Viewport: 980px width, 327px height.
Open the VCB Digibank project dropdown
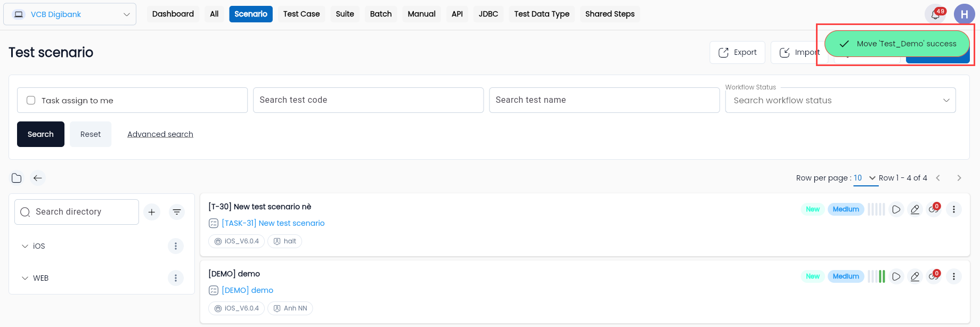(70, 14)
